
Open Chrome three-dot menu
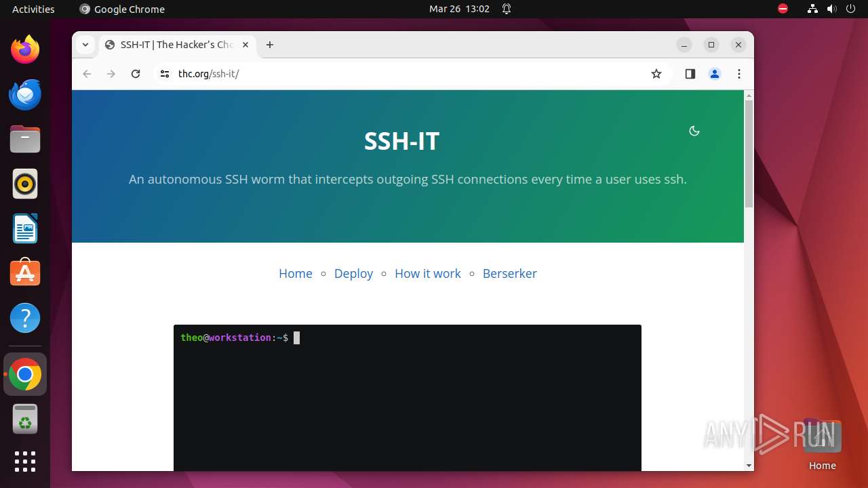click(x=739, y=74)
